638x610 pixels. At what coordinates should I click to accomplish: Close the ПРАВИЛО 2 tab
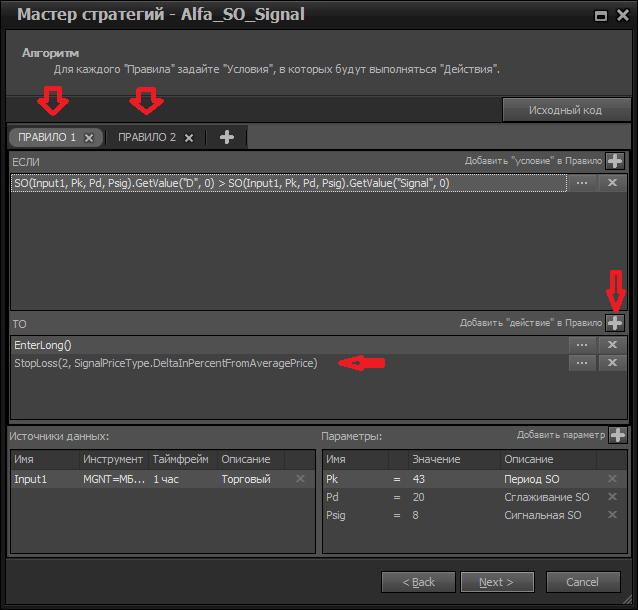[x=188, y=137]
